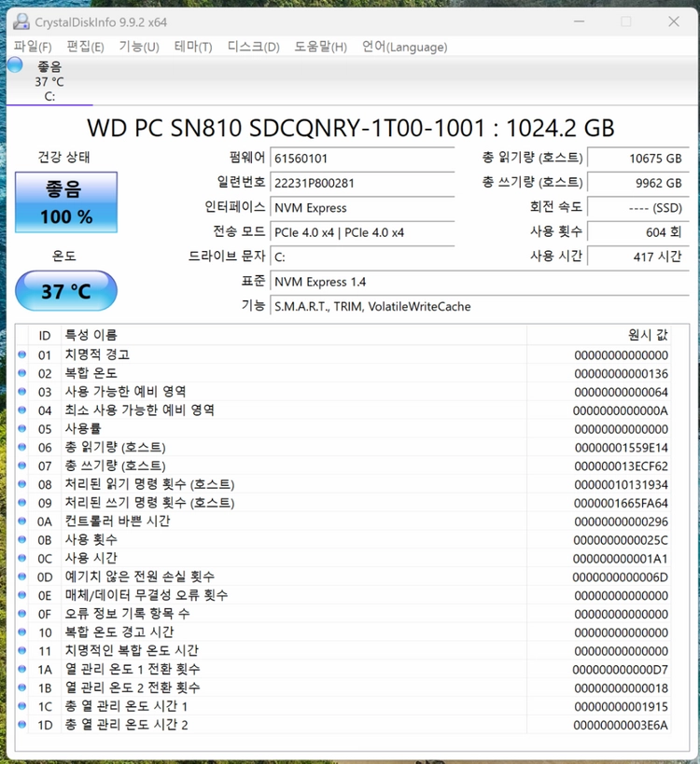Open the 테마(T) menu

click(x=193, y=47)
